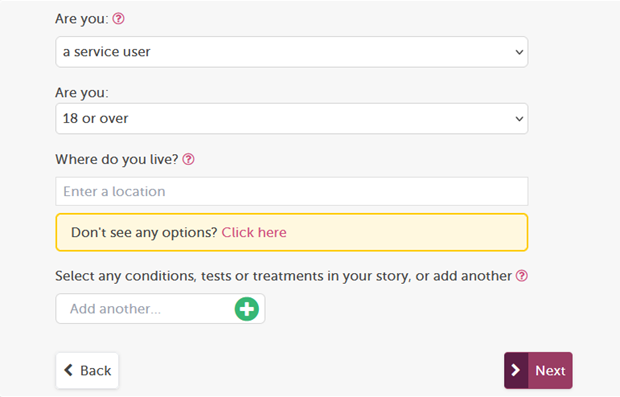Click the yellow 'Don't see any options?' notice
Screen dimensions: 620x397
[292, 232]
